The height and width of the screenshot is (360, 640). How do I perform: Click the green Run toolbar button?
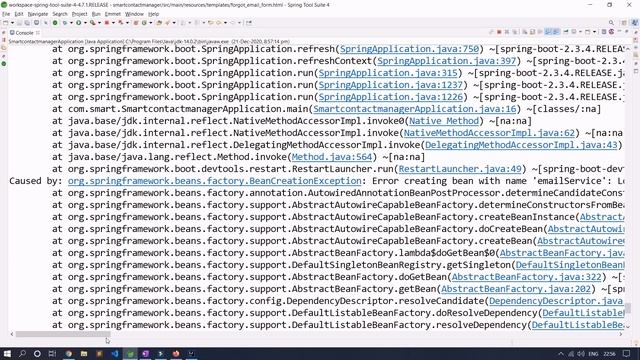click(x=78, y=23)
